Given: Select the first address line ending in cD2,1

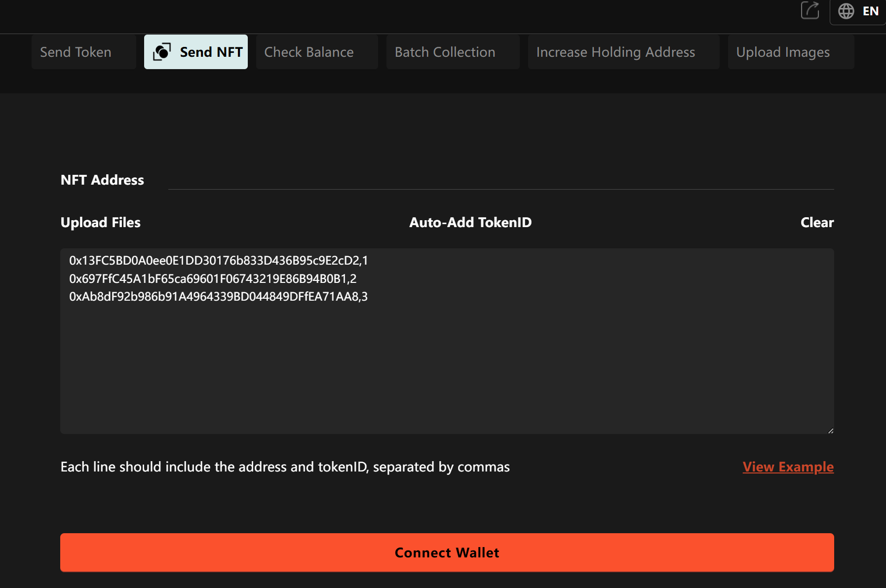Looking at the screenshot, I should pos(219,261).
